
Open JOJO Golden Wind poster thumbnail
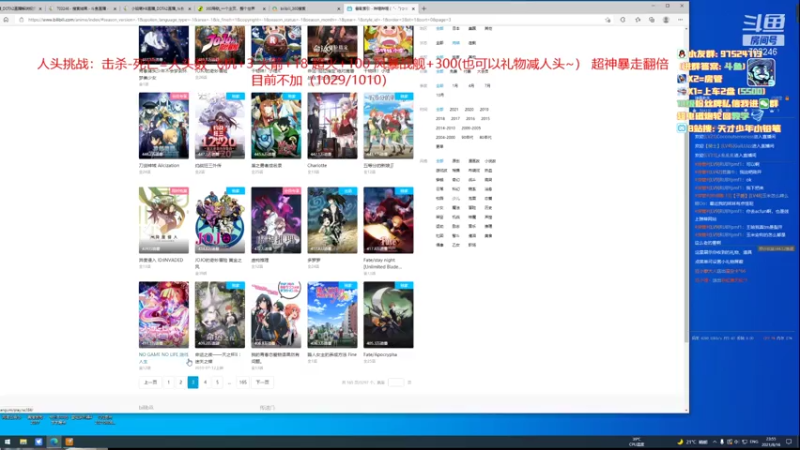(220, 220)
